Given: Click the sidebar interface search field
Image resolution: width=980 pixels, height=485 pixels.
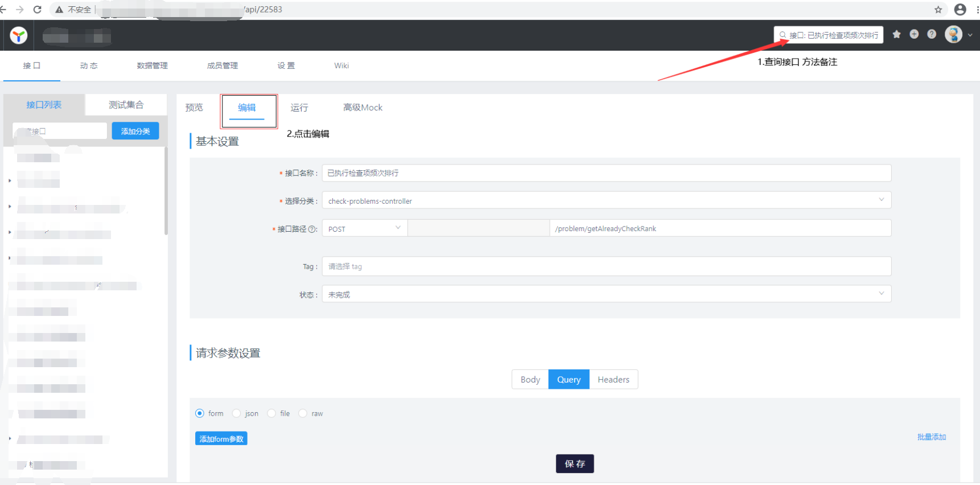Looking at the screenshot, I should [60, 131].
